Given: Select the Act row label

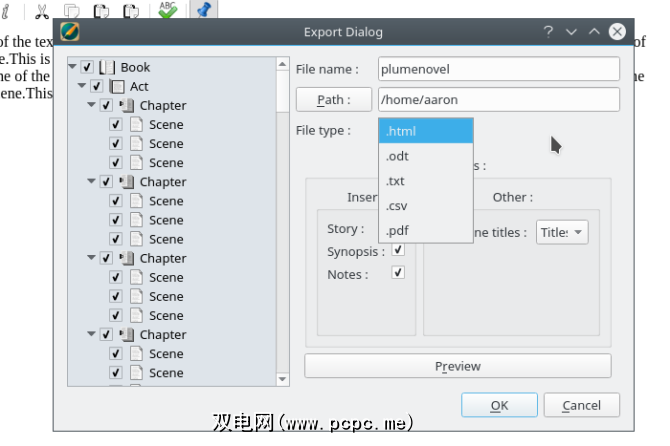Looking at the screenshot, I should [x=139, y=86].
